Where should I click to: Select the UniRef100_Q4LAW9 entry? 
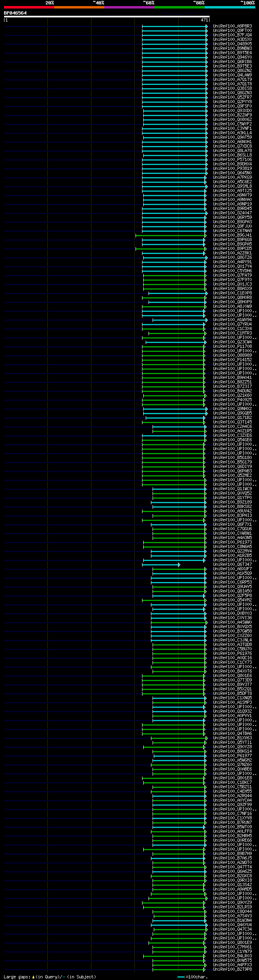coord(232,75)
